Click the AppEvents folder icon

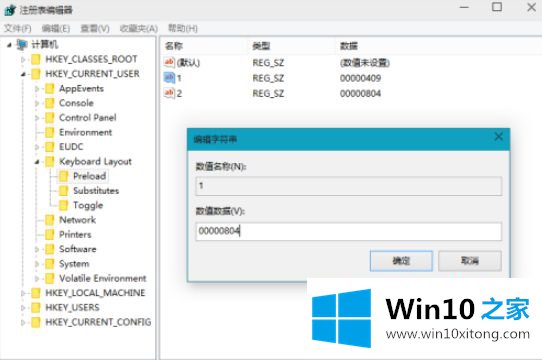pos(50,89)
